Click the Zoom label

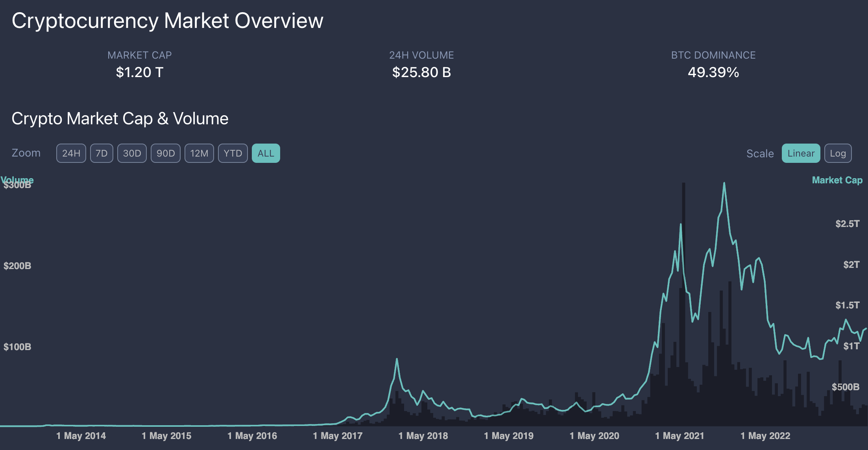pos(26,153)
